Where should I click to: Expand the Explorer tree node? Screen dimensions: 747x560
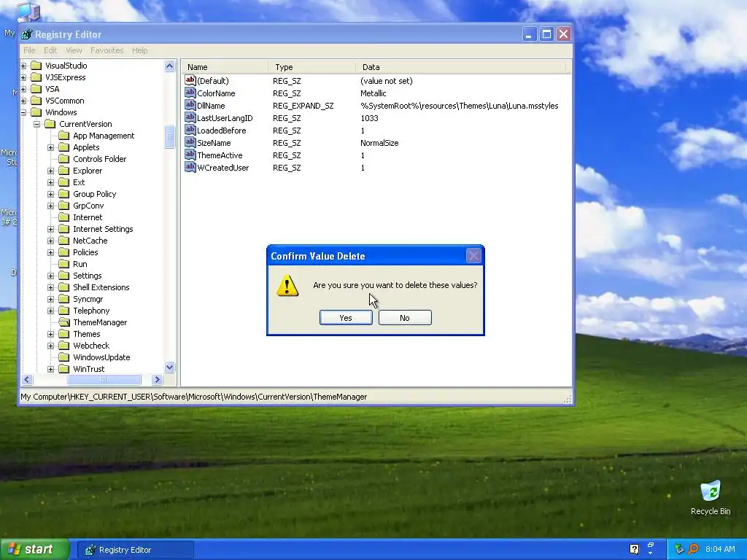coord(50,171)
